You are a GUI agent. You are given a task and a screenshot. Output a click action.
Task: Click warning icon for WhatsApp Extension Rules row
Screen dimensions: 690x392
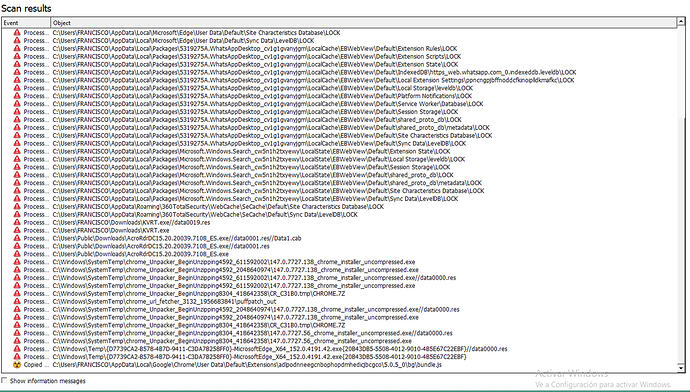click(17, 48)
